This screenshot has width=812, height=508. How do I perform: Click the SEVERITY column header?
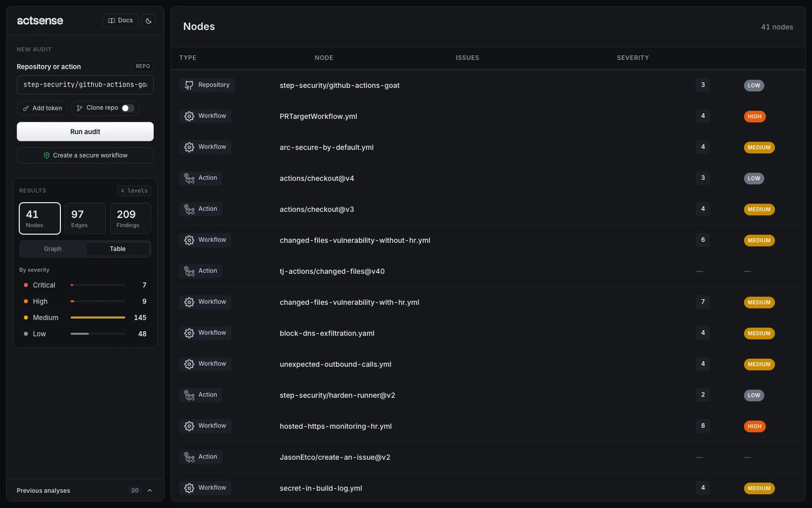coord(633,58)
